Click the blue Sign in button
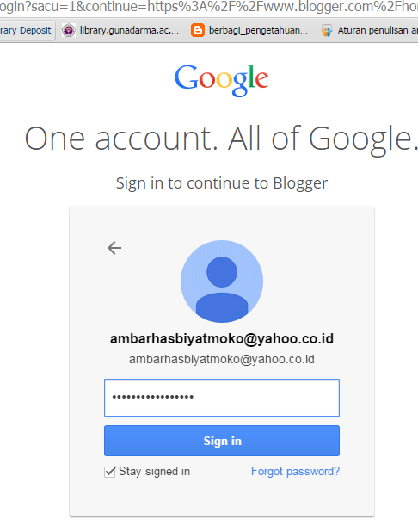Viewport: 418px width, 532px height. click(222, 441)
